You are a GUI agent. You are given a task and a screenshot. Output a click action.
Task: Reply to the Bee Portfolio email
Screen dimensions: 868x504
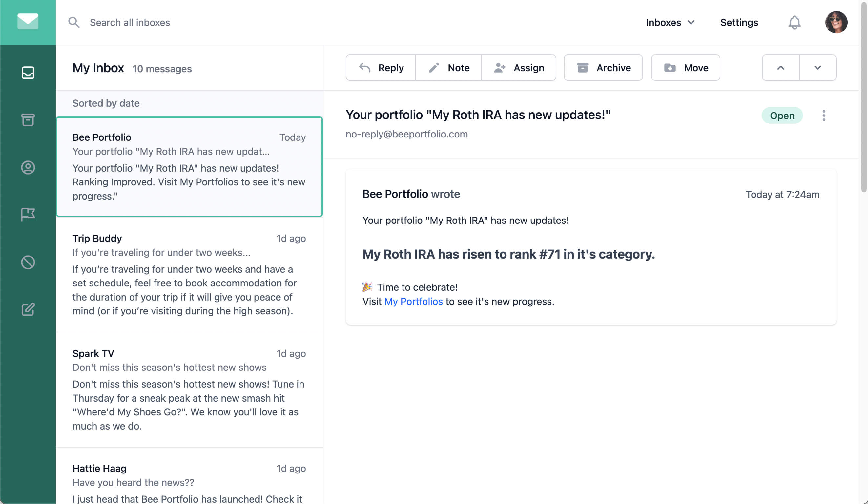coord(380,68)
